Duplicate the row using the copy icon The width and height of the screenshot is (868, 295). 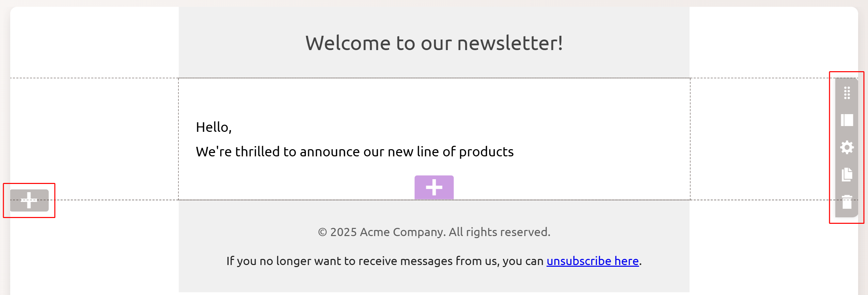(x=847, y=174)
